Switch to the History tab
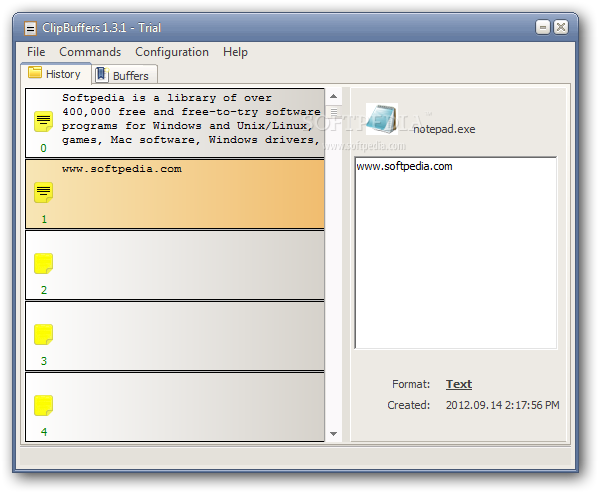599x493 pixels. (x=56, y=74)
